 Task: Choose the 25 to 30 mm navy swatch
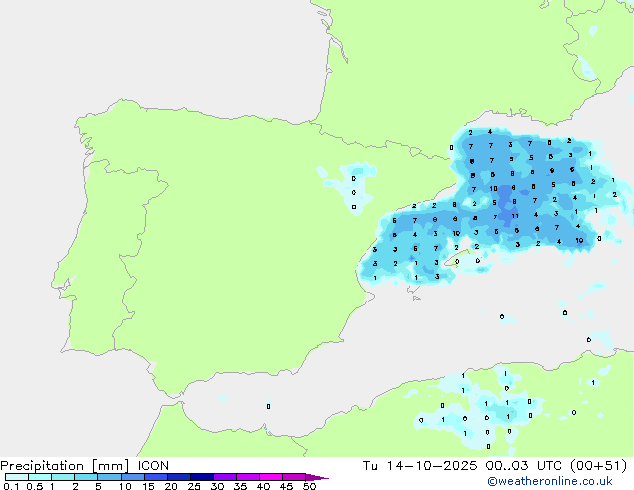[x=201, y=477]
